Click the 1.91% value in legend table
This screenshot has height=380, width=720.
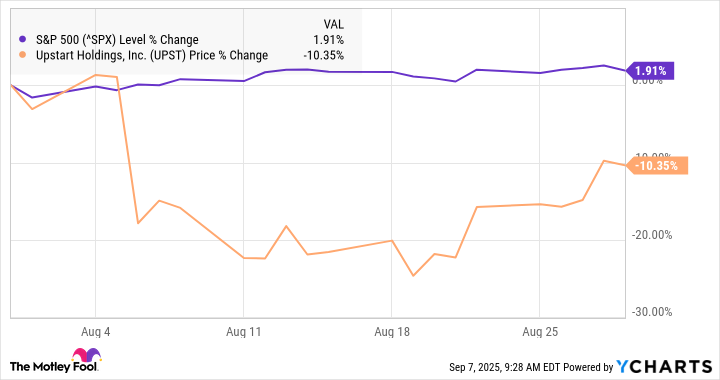point(328,40)
